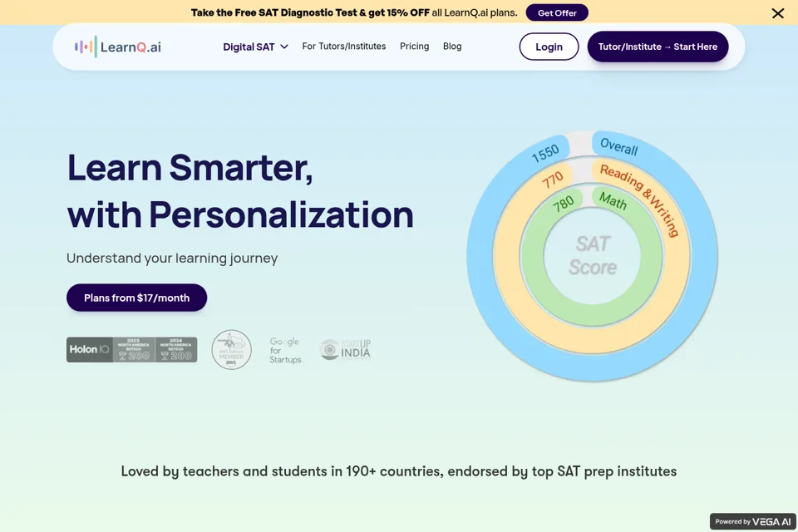Click Plans from $17/month button
The width and height of the screenshot is (798, 532).
pyautogui.click(x=136, y=298)
